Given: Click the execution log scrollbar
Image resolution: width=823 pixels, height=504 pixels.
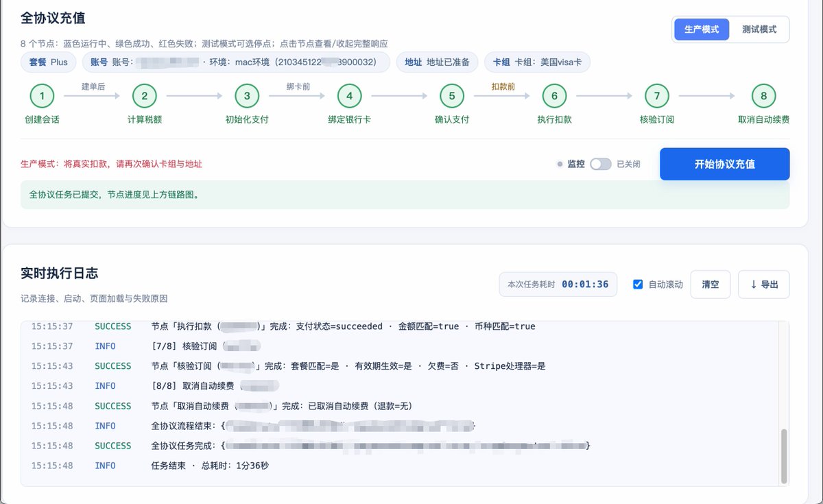Looking at the screenshot, I should click(x=785, y=456).
